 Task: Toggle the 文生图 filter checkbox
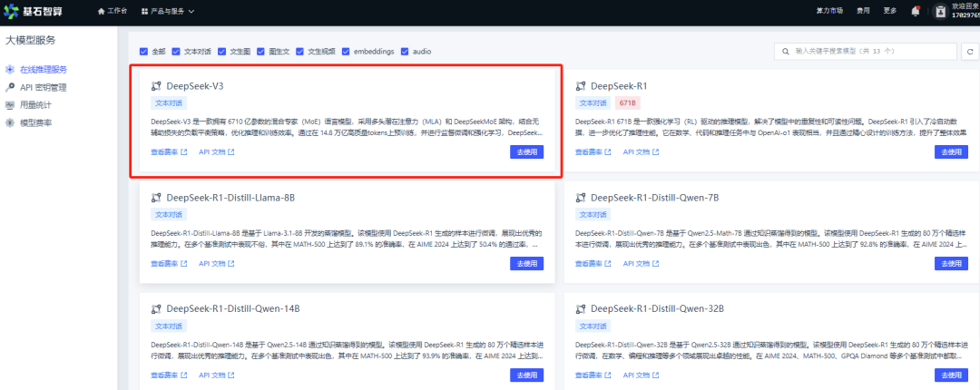coord(222,52)
